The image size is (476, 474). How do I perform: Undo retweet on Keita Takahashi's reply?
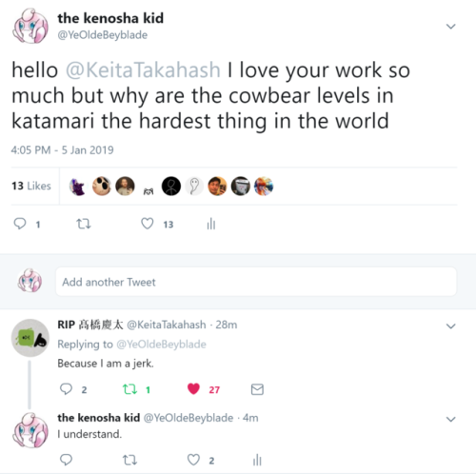click(x=129, y=389)
